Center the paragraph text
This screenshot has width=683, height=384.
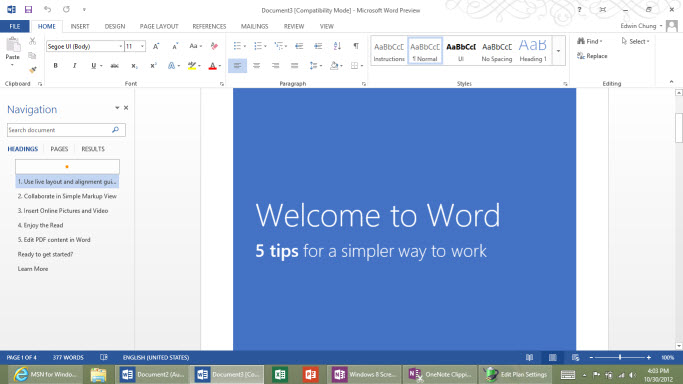[x=257, y=66]
